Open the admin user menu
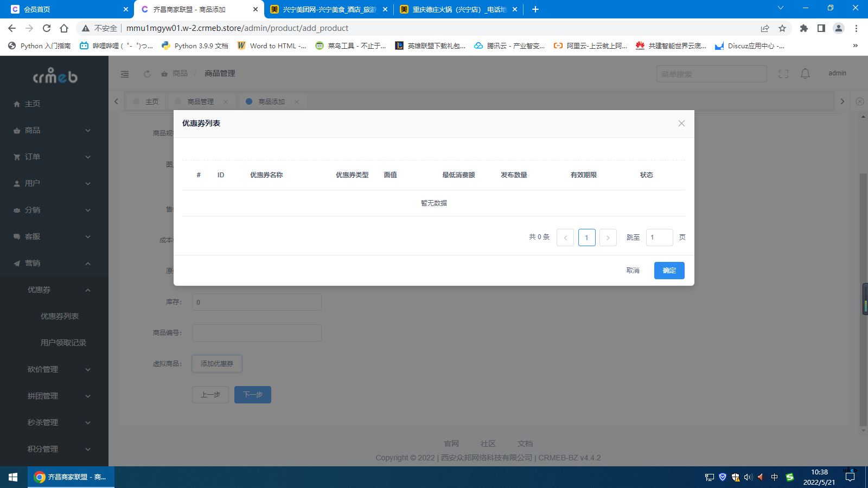868x488 pixels. pyautogui.click(x=837, y=73)
